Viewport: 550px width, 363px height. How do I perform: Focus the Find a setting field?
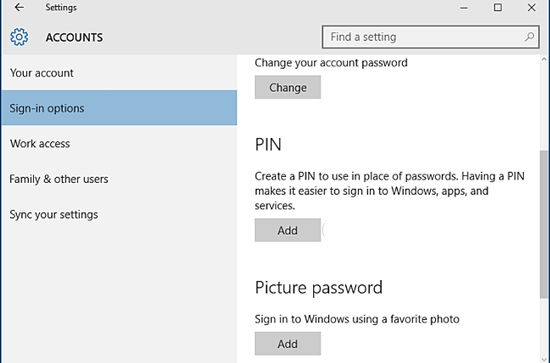click(431, 37)
